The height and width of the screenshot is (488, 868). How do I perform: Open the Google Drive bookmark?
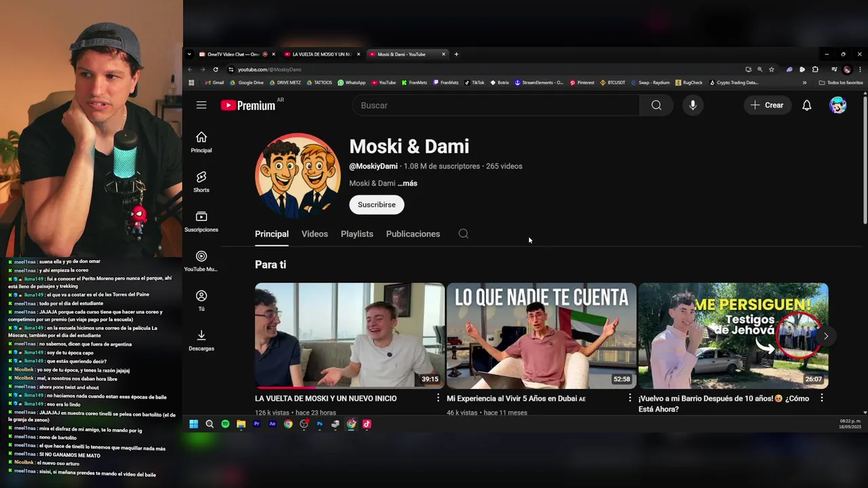(x=246, y=83)
